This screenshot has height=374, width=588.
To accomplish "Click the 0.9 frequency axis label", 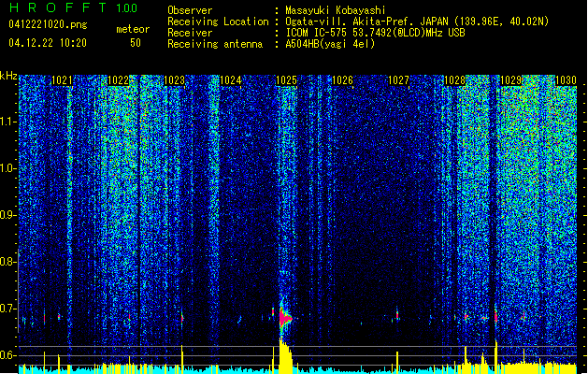I will (8, 215).
